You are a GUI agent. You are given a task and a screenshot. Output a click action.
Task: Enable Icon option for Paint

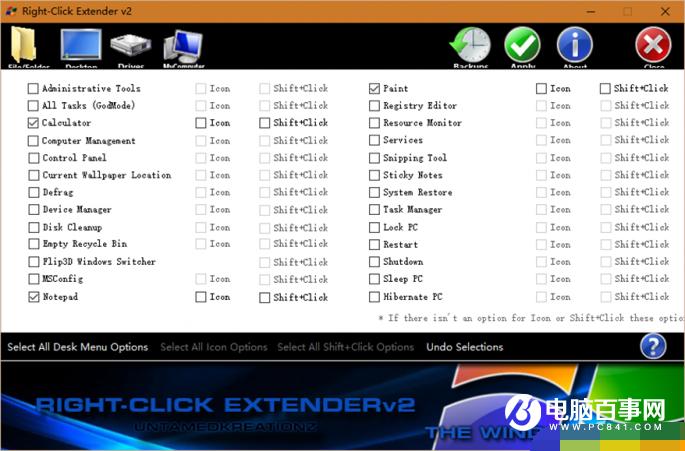[x=541, y=89]
